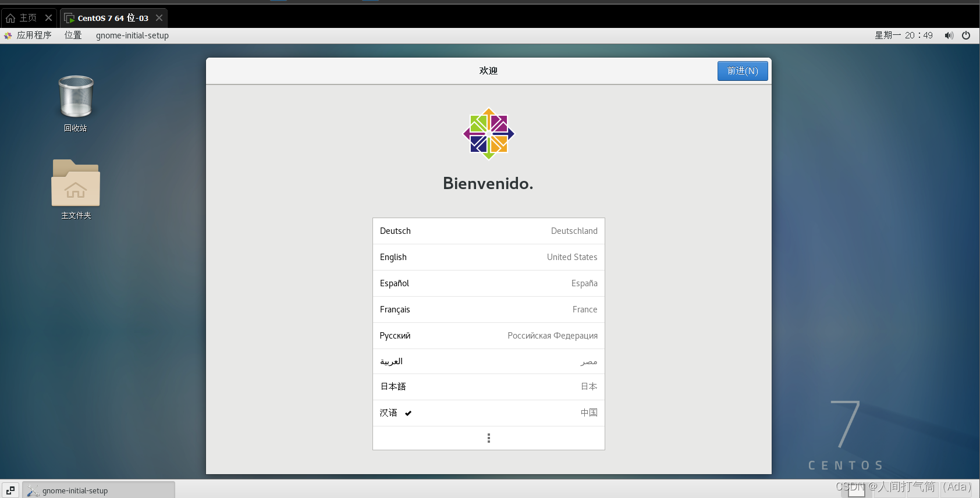This screenshot has height=498, width=980.
Task: Click the 欢迎 dialog title
Action: click(488, 71)
